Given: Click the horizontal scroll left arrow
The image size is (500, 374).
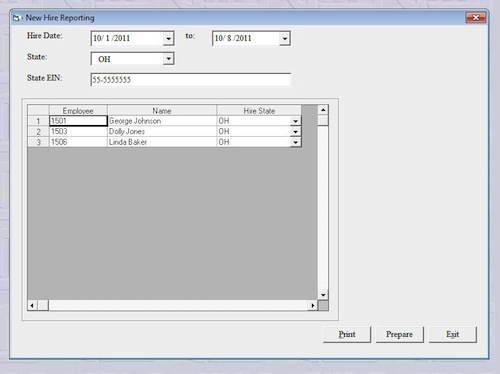Looking at the screenshot, I should click(x=32, y=305).
